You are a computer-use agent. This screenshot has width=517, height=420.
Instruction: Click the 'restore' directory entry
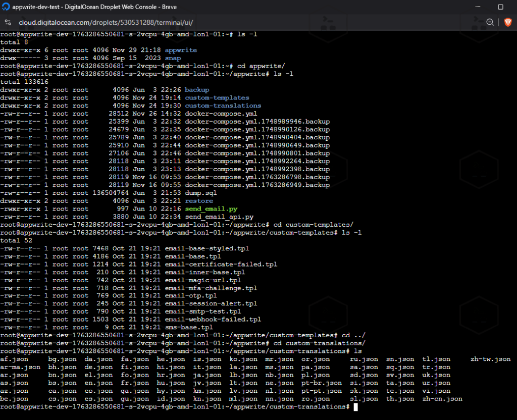198,201
